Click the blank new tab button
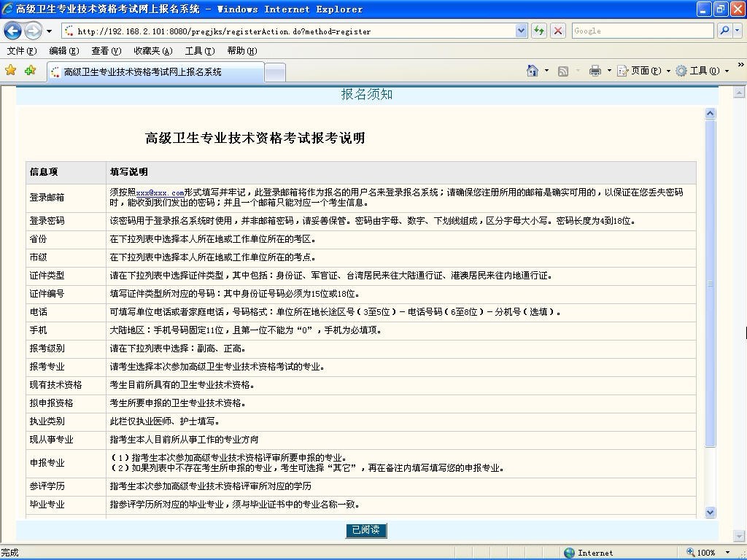Viewport: 747px width, 560px height. (x=275, y=73)
